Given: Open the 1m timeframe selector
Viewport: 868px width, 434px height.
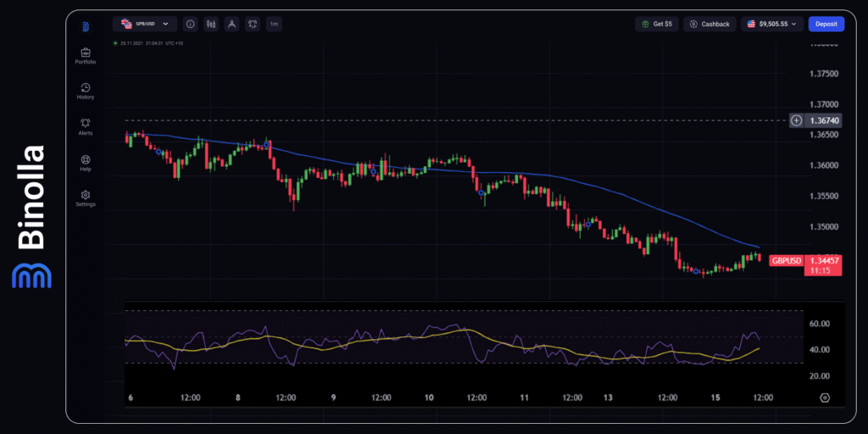Looking at the screenshot, I should coord(274,24).
